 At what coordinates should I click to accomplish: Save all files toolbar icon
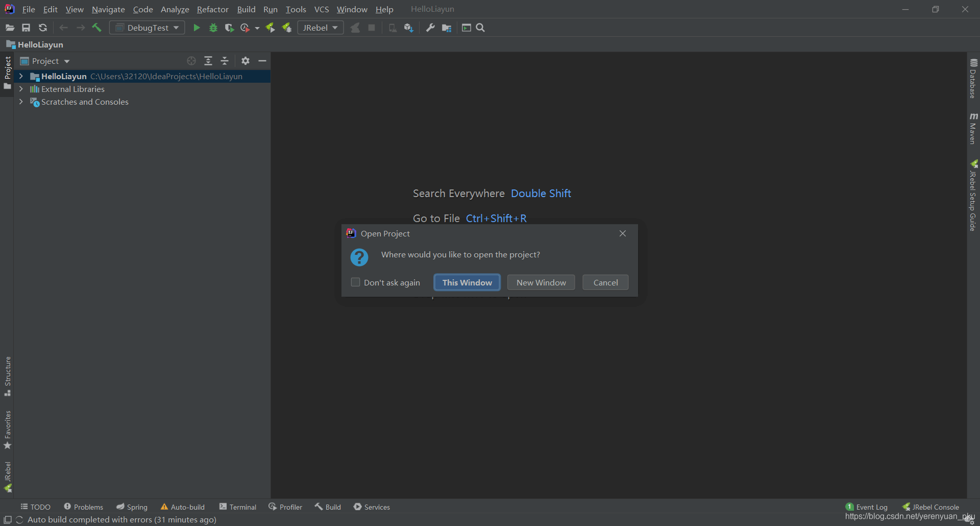26,28
